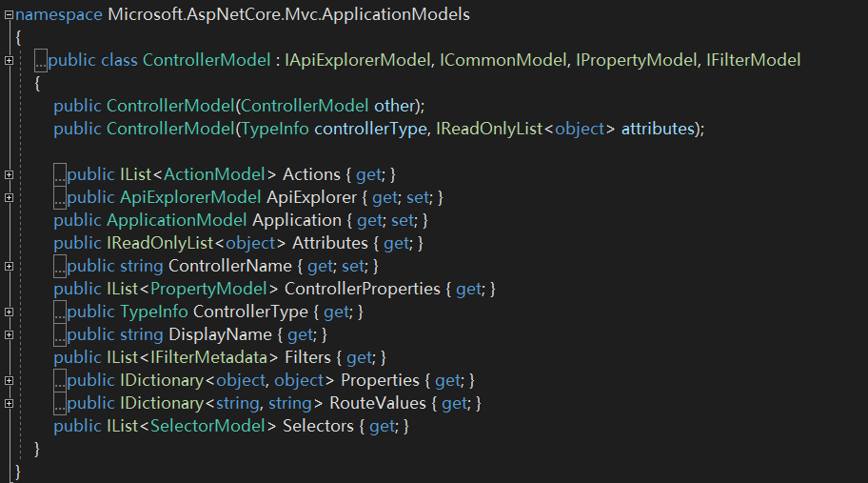868x483 pixels.
Task: Expand outlining next to the ApiExplorer property
Action: 9,198
